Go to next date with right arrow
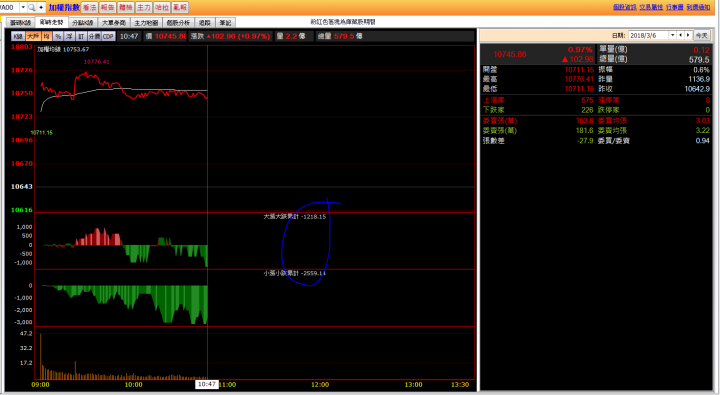The image size is (720, 395). pyautogui.click(x=688, y=35)
